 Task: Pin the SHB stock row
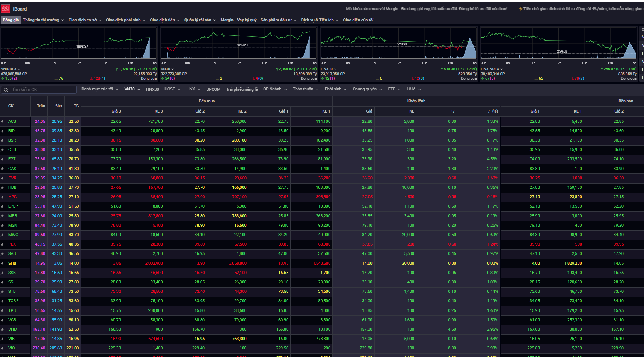[2, 264]
